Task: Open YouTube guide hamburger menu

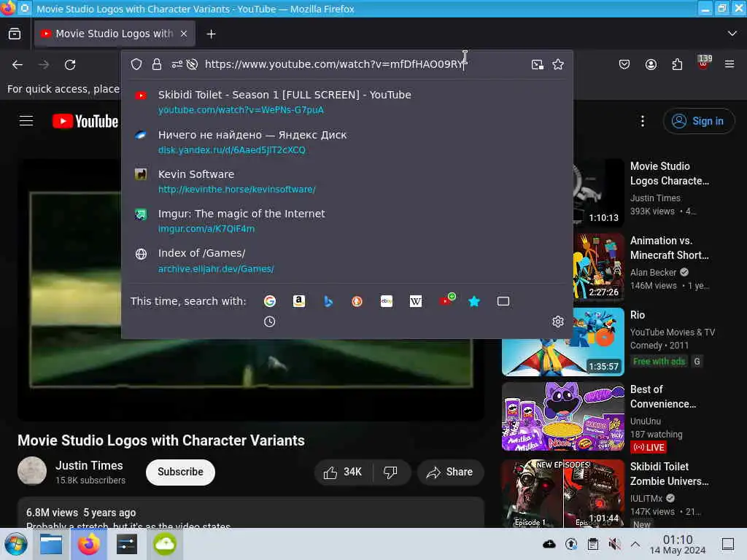Action: 26,121
